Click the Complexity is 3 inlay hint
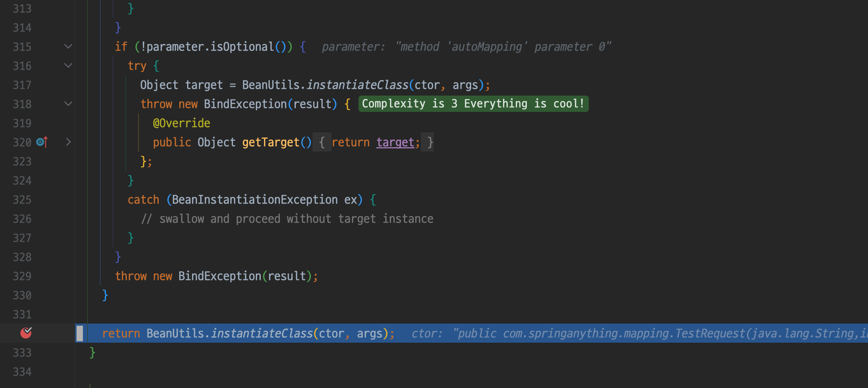This screenshot has height=388, width=868. 473,104
